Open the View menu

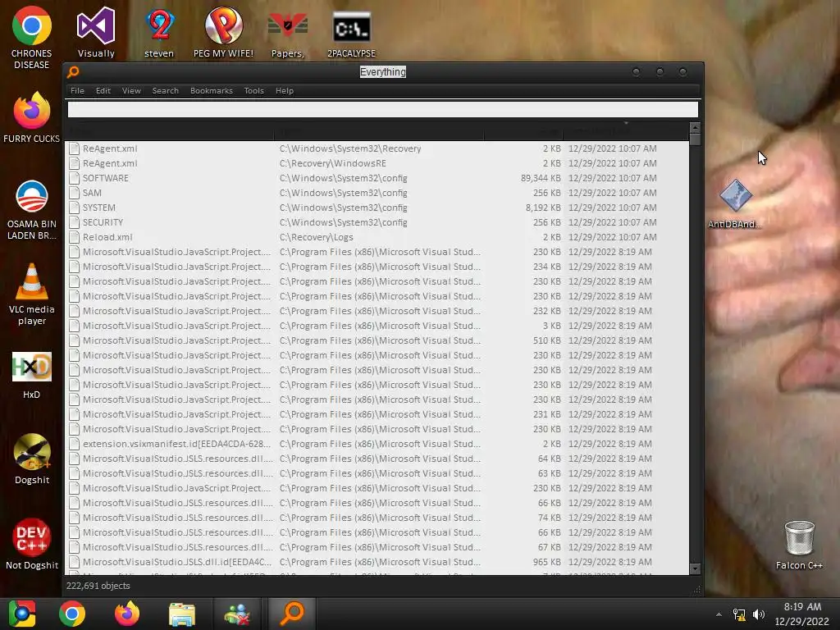[x=131, y=90]
